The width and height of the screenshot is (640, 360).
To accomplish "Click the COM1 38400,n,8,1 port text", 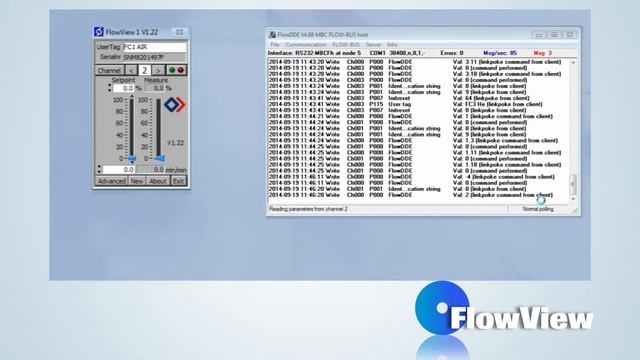I will click(x=397, y=53).
